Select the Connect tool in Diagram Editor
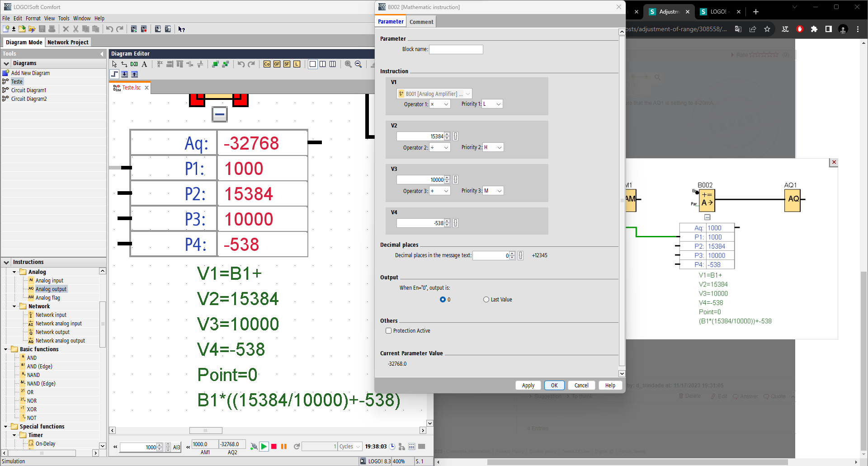The width and height of the screenshot is (868, 466). tap(124, 64)
